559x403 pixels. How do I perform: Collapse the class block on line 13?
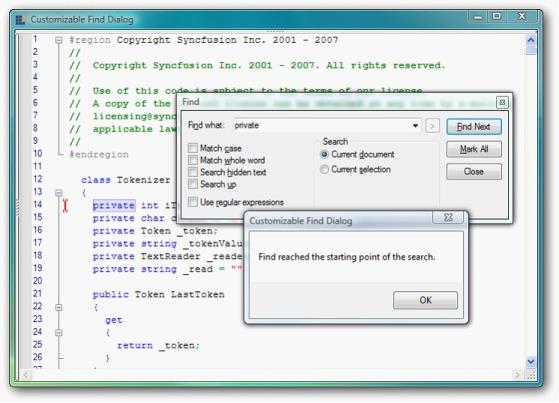pyautogui.click(x=59, y=193)
